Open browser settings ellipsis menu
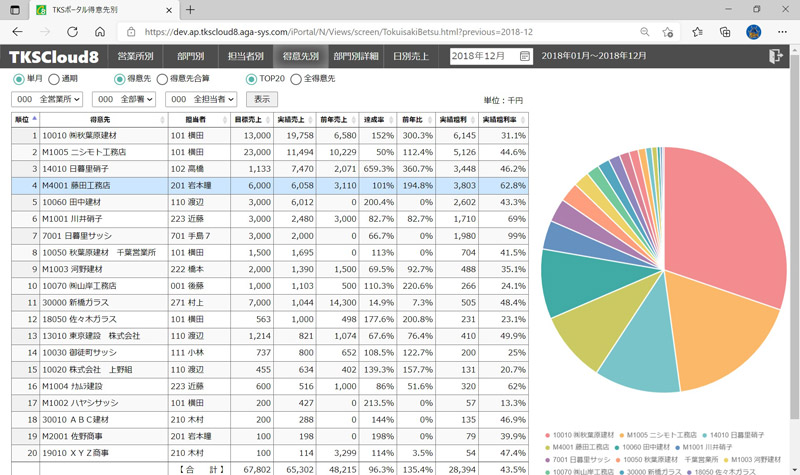Image resolution: width=800 pixels, height=475 pixels. (x=782, y=32)
